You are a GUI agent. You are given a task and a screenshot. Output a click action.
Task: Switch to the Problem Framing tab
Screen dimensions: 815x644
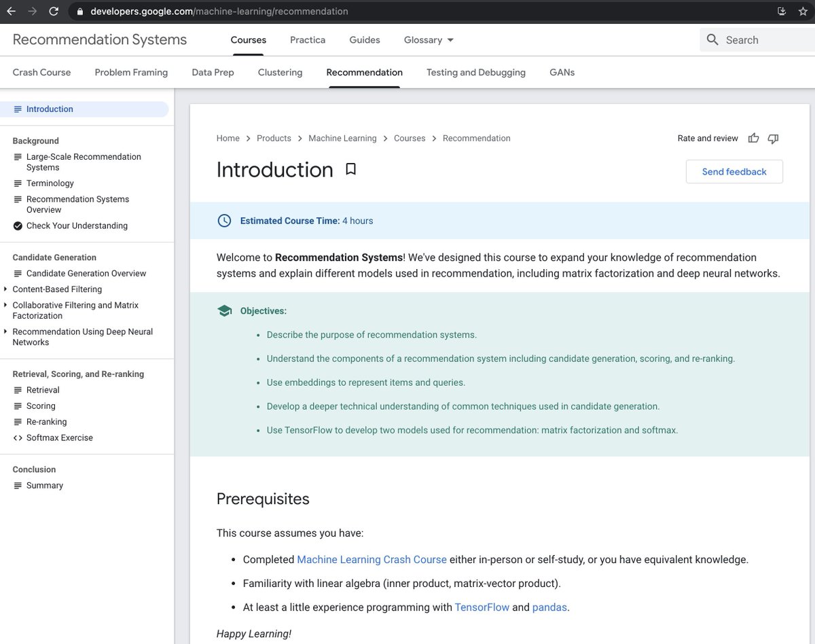click(x=131, y=72)
